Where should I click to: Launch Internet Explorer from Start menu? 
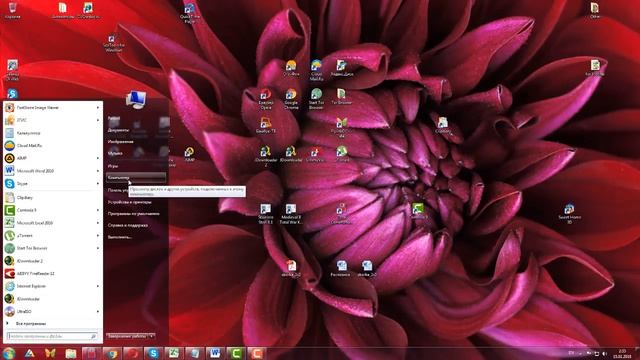[x=52, y=286]
